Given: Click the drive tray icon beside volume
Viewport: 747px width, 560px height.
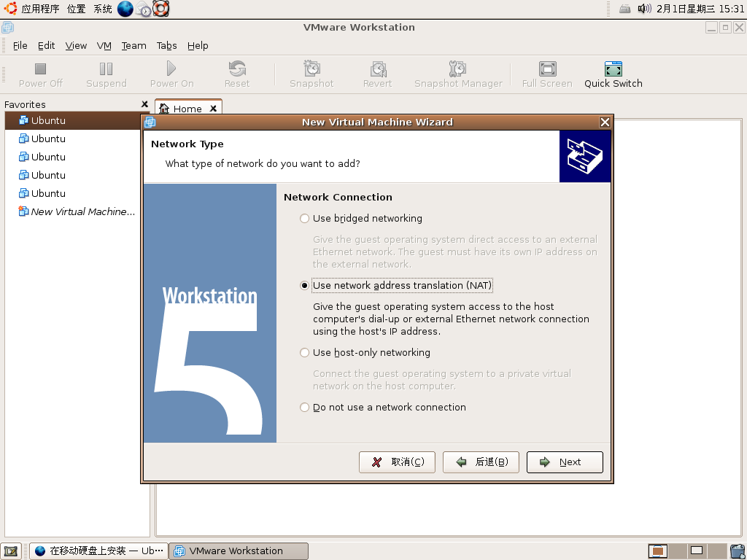Looking at the screenshot, I should (625, 9).
